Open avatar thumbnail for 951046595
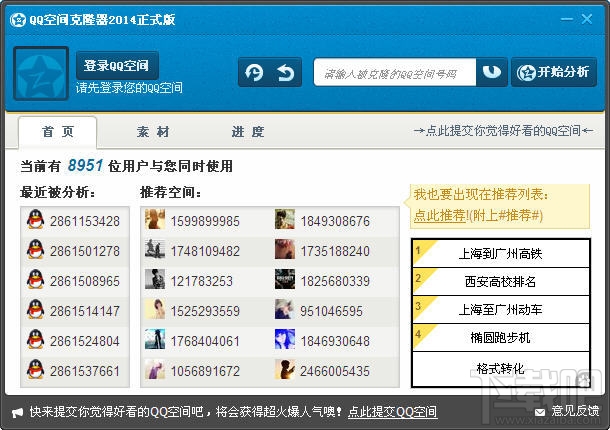The height and width of the screenshot is (430, 610). [285, 309]
